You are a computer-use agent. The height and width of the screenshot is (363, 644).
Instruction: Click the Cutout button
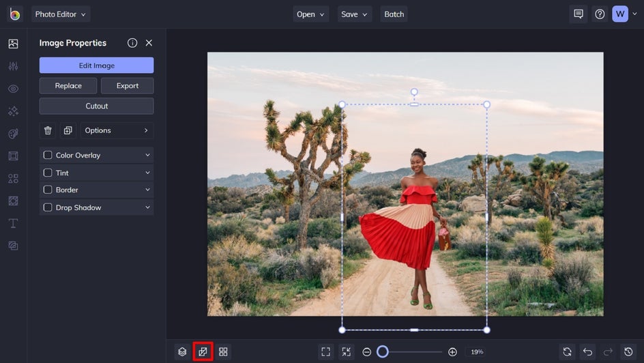[96, 106]
